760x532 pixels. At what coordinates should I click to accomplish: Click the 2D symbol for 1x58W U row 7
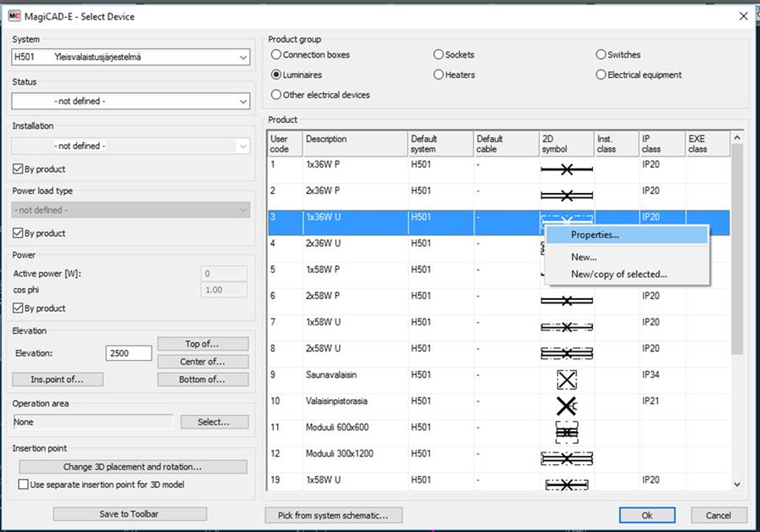point(567,327)
